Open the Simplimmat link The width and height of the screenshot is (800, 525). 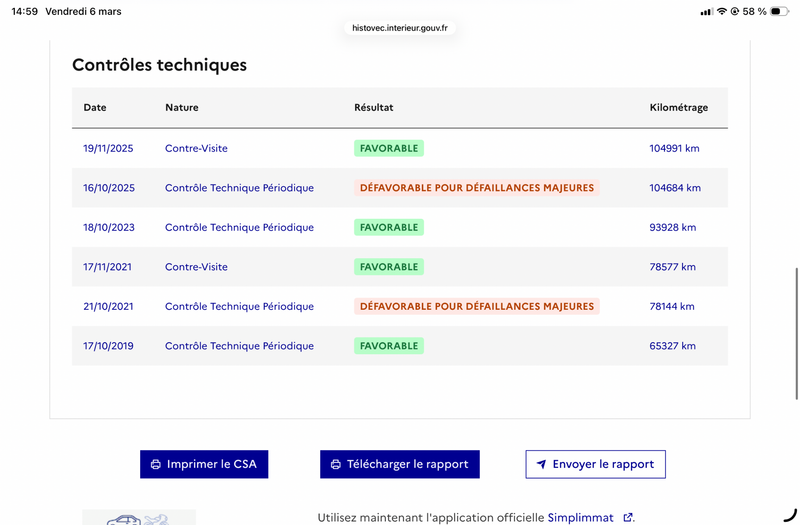580,517
